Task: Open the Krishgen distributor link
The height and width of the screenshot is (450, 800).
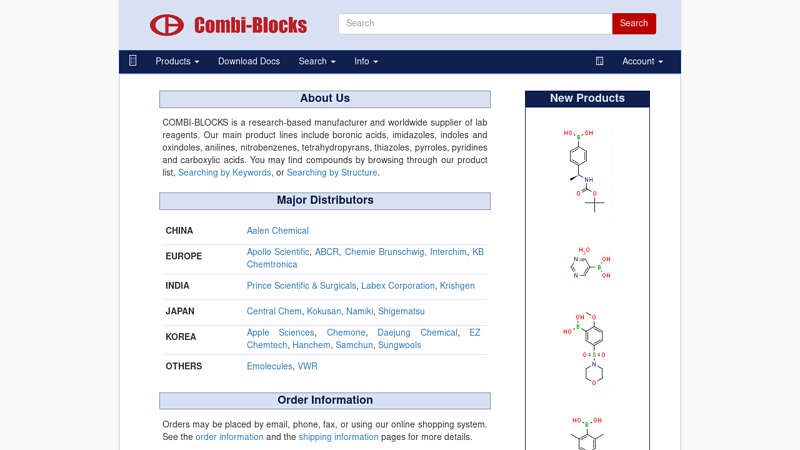Action: click(x=457, y=286)
